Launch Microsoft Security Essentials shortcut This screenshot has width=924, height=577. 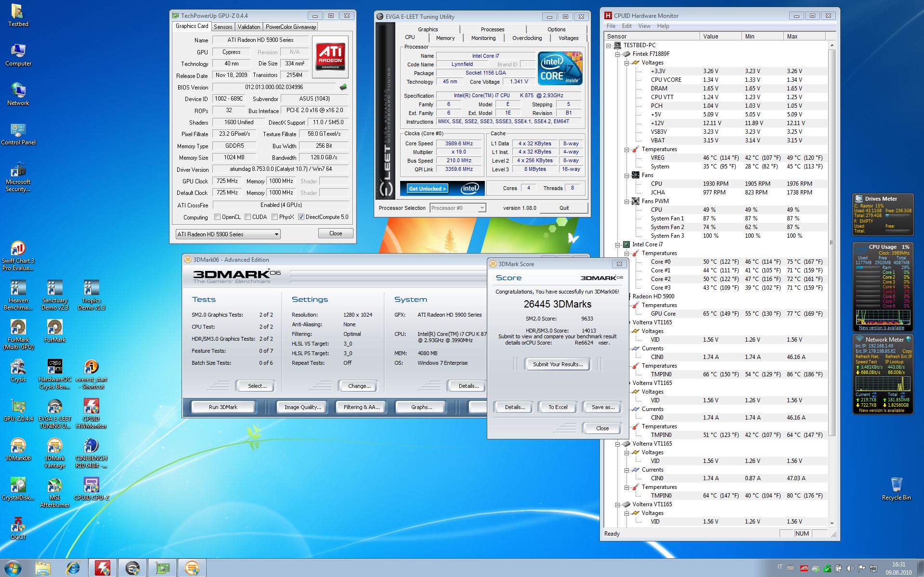(18, 177)
